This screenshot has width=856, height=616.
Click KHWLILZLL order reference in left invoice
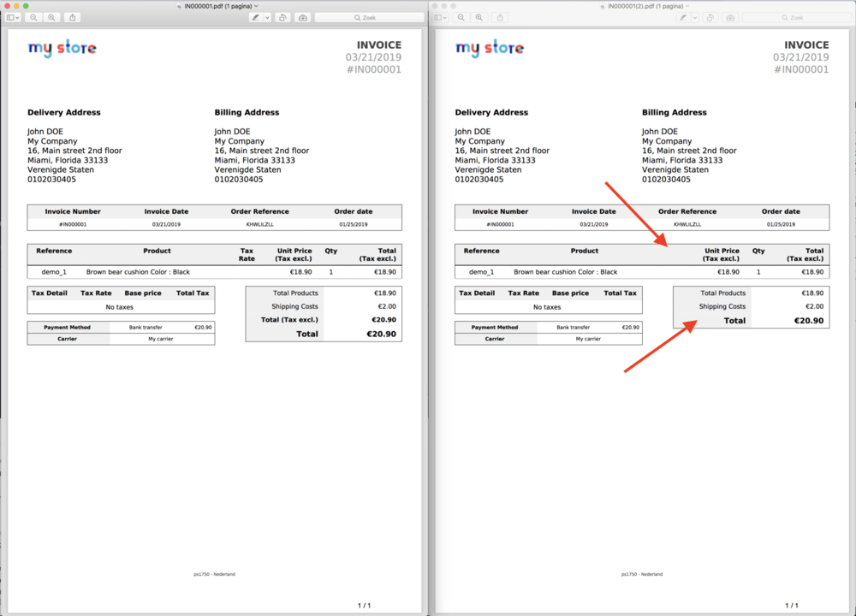click(x=260, y=224)
